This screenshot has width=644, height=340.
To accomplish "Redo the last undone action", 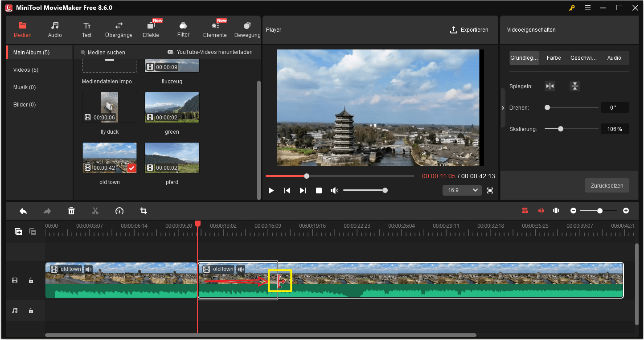I will (47, 211).
